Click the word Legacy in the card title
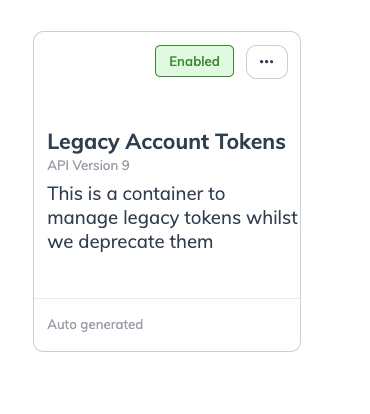The width and height of the screenshot is (370, 414). coord(84,143)
